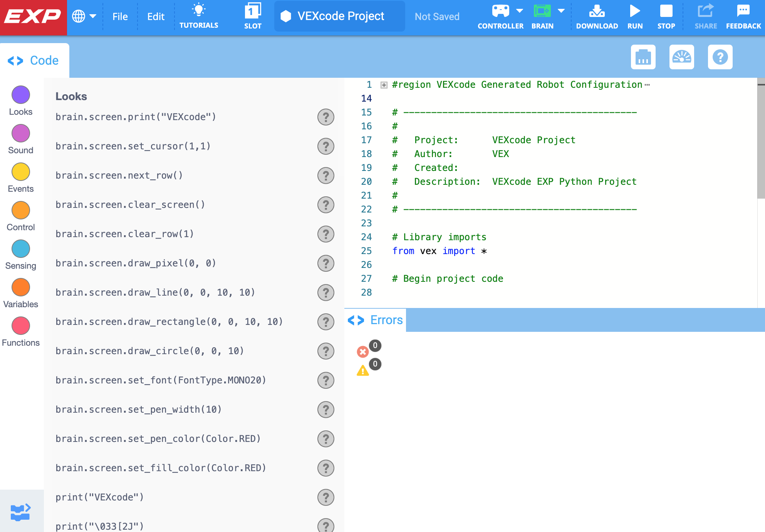Open the File menu
This screenshot has height=532, width=765.
120,16
